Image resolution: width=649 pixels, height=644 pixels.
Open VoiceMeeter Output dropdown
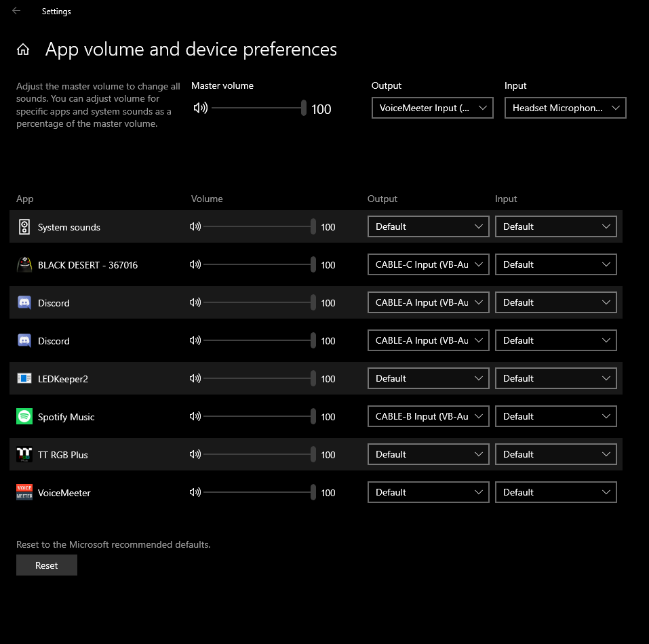coord(429,492)
